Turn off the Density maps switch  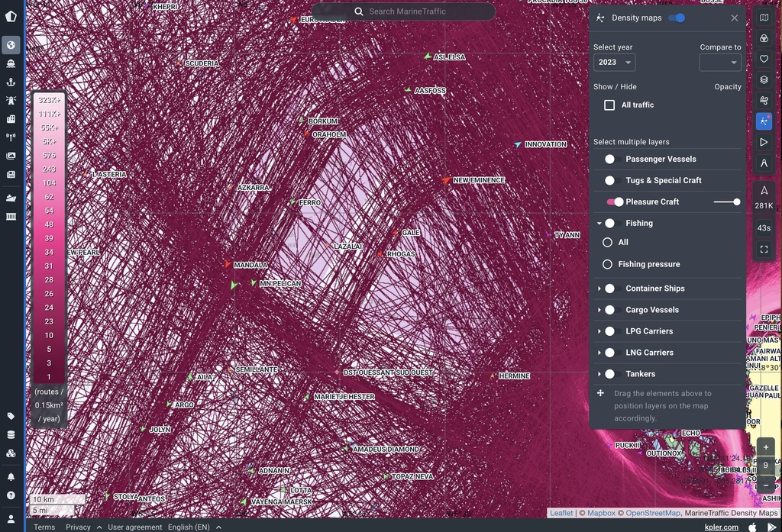pyautogui.click(x=677, y=18)
